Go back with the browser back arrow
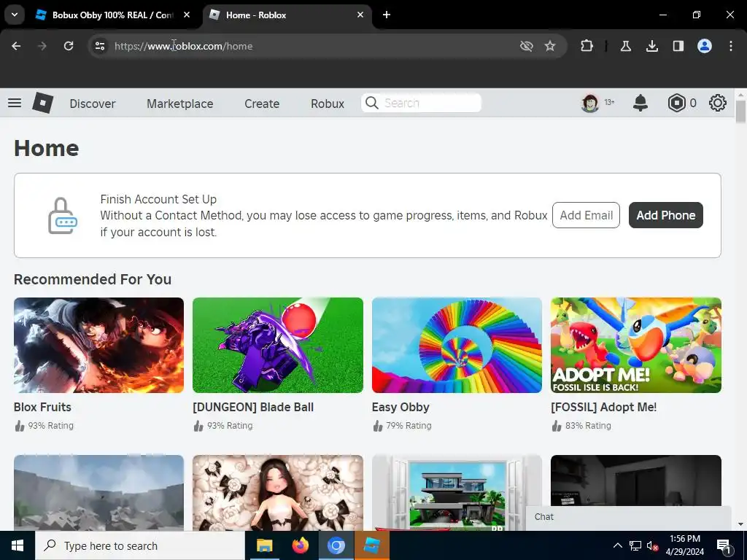This screenshot has height=560, width=747. 16,46
